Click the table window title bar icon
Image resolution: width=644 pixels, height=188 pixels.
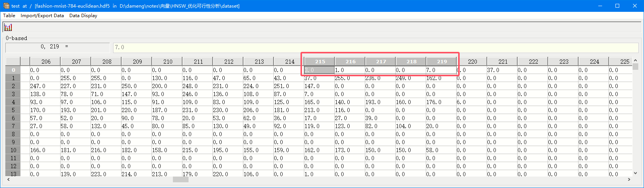pos(6,6)
